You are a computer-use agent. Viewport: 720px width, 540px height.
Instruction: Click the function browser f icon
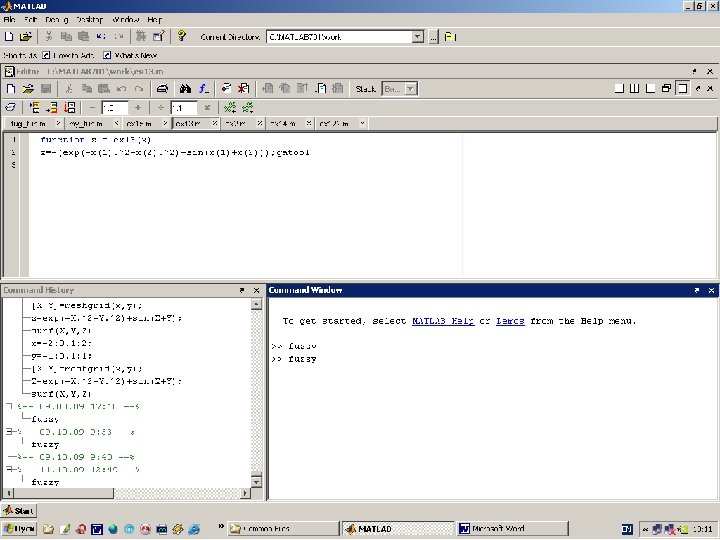202,89
